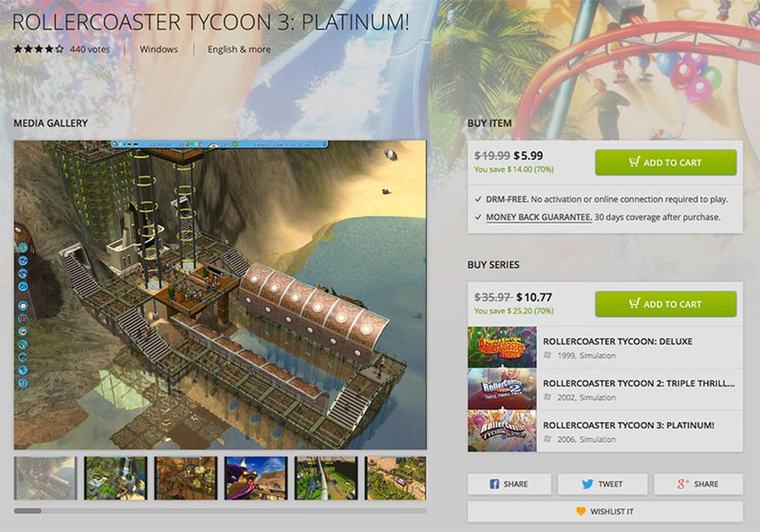This screenshot has height=532, width=760.
Task: Click the English & more languages label
Action: point(239,49)
